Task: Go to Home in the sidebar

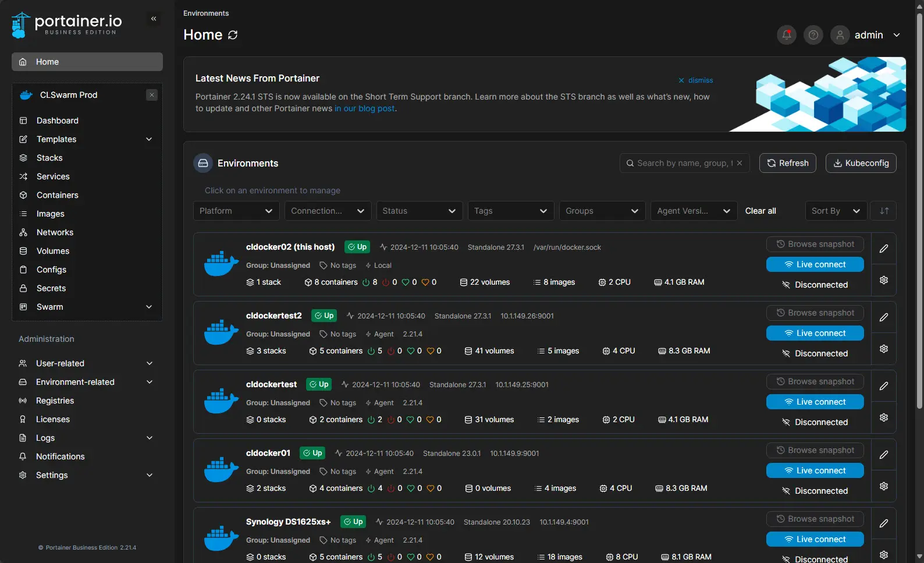Action: [x=87, y=62]
